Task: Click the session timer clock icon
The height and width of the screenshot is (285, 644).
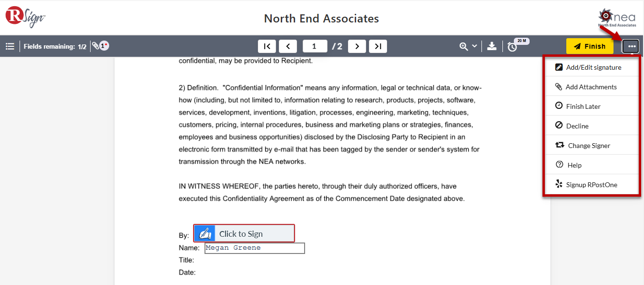Action: pos(512,47)
